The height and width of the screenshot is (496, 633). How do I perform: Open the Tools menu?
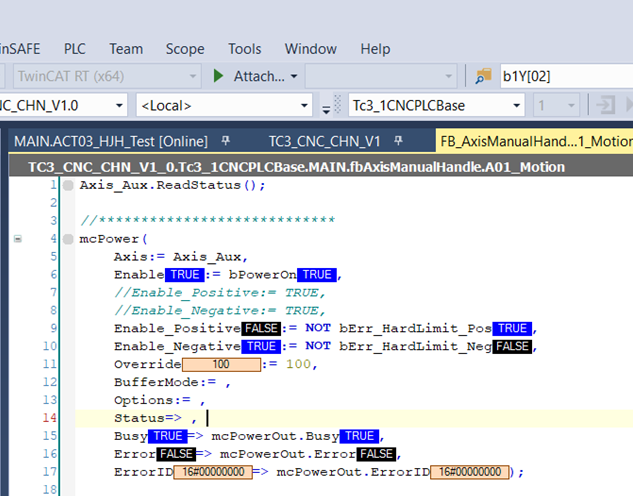tap(245, 49)
